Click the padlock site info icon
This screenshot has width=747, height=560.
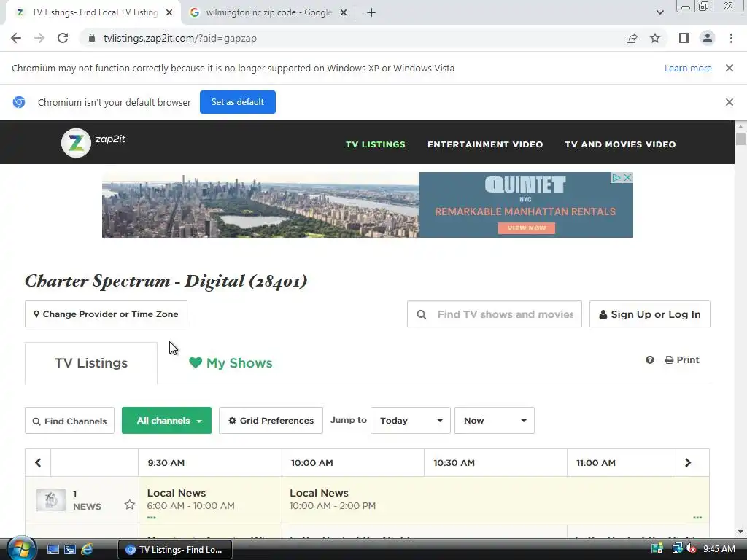[x=92, y=38]
